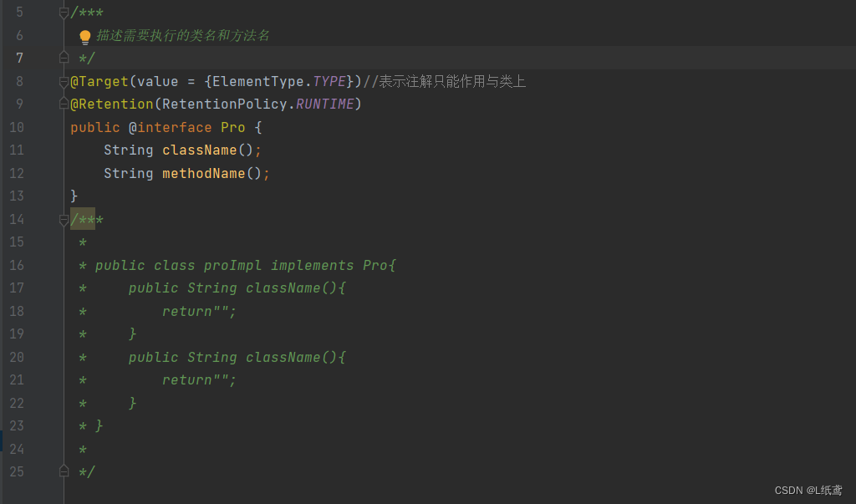Click the public keyword on line 10
Screen dimensions: 856x504
pos(94,127)
